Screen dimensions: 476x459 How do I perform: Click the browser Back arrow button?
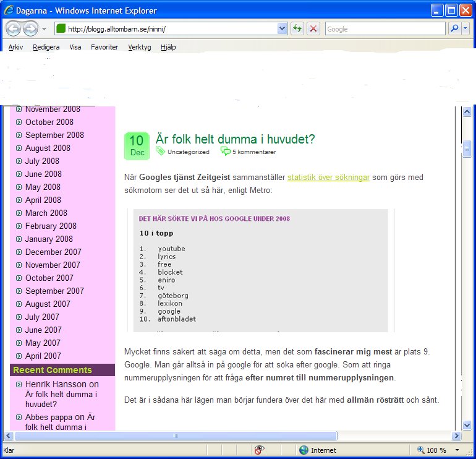coord(14,29)
